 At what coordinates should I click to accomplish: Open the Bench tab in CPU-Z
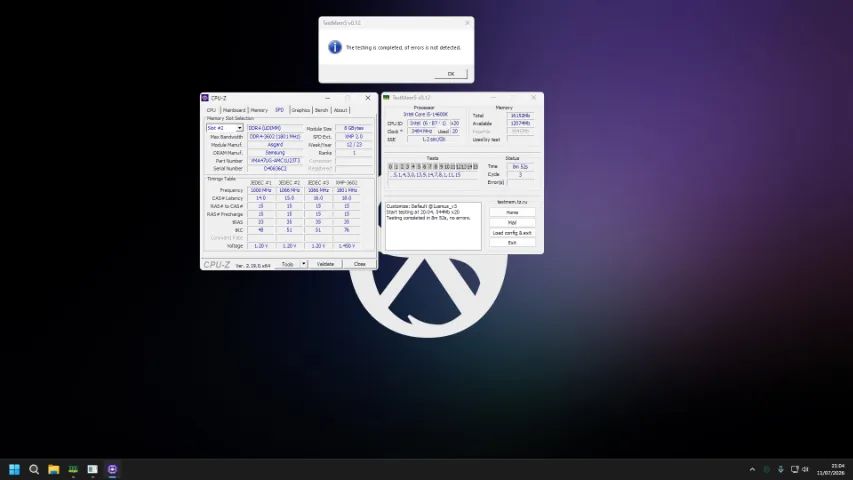[x=322, y=110]
